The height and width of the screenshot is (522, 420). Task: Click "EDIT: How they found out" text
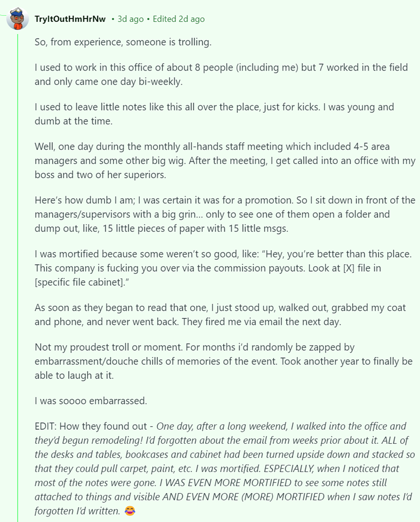tap(90, 426)
